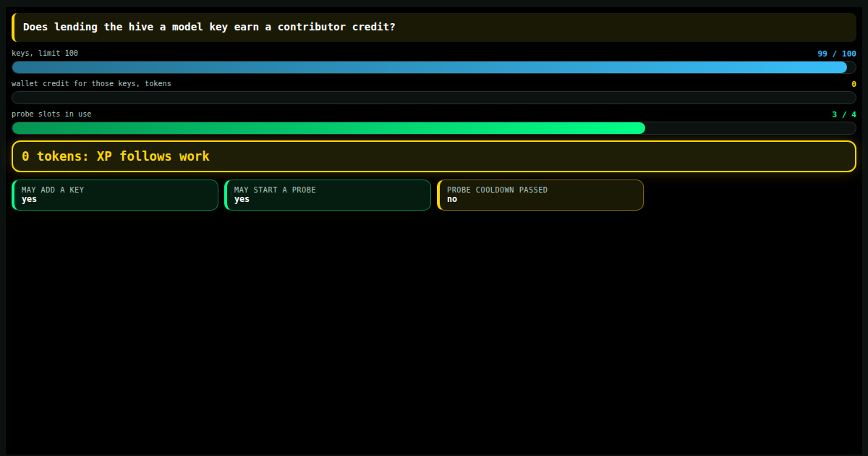This screenshot has height=456, width=868.
Task: Open the "PROBE COOLDOWN PASSED" card
Action: 540,195
